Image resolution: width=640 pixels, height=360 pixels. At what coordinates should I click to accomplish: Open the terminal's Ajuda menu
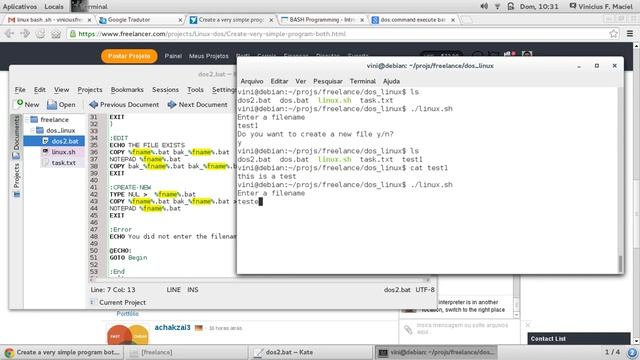(391, 81)
